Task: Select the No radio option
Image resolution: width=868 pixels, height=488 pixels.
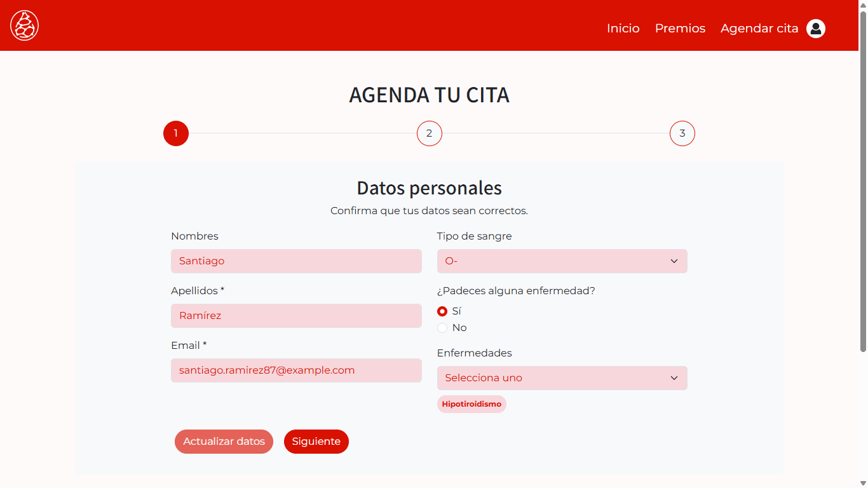Action: coord(442,328)
